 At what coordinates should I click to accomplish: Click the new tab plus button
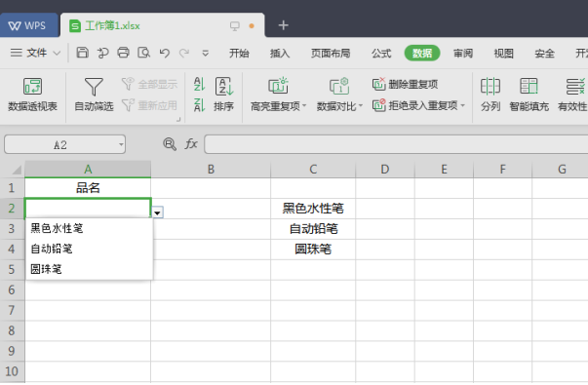pos(283,25)
